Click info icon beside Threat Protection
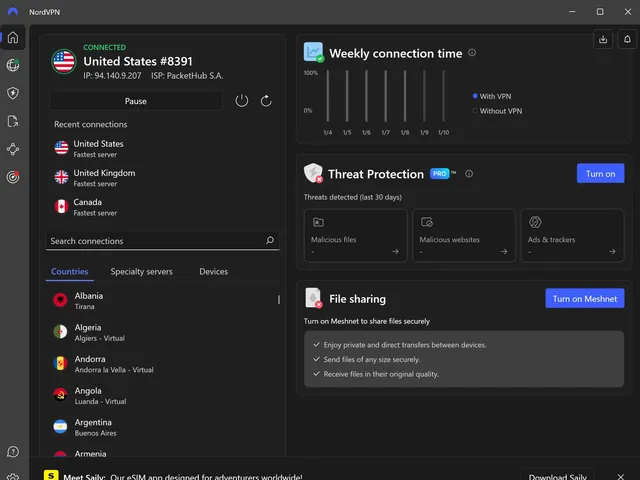 (469, 174)
